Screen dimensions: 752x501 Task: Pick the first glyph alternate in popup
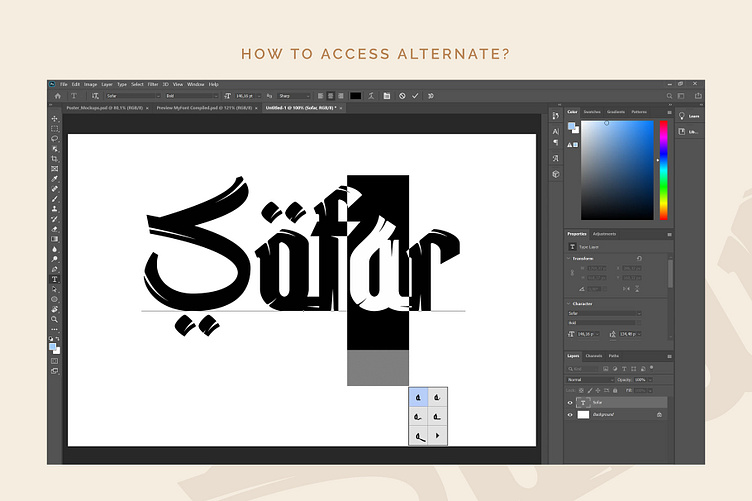pyautogui.click(x=418, y=397)
